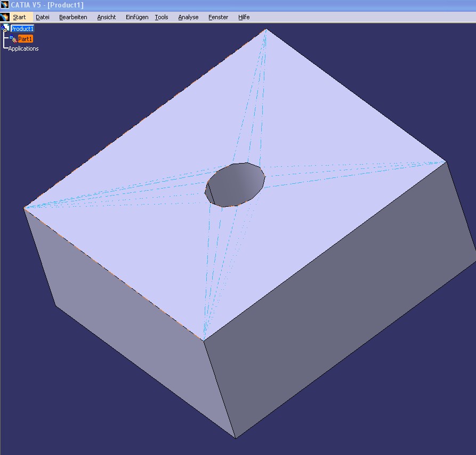The width and height of the screenshot is (476, 455).
Task: Open the Tools menu
Action: (162, 17)
